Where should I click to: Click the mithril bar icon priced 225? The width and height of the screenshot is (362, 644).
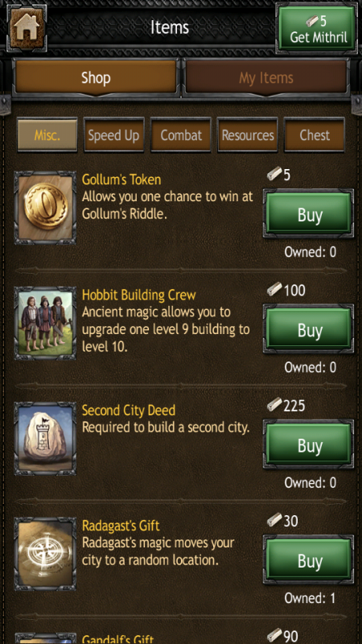coord(274,405)
